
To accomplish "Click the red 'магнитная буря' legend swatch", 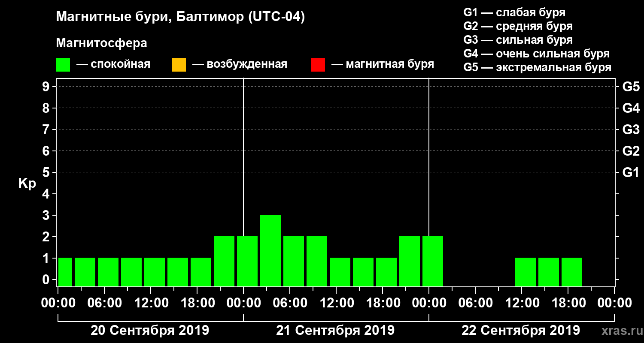I will pos(318,65).
